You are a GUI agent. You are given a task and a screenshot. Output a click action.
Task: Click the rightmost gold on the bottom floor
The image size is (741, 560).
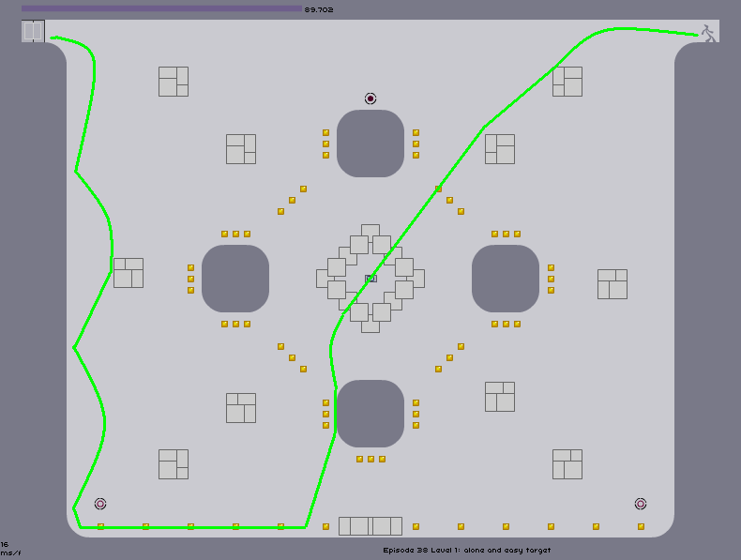pos(642,526)
